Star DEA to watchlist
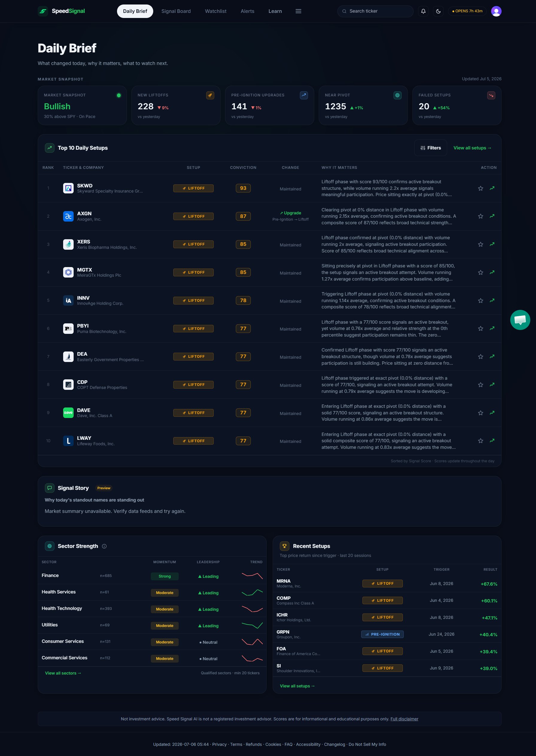 coord(481,357)
